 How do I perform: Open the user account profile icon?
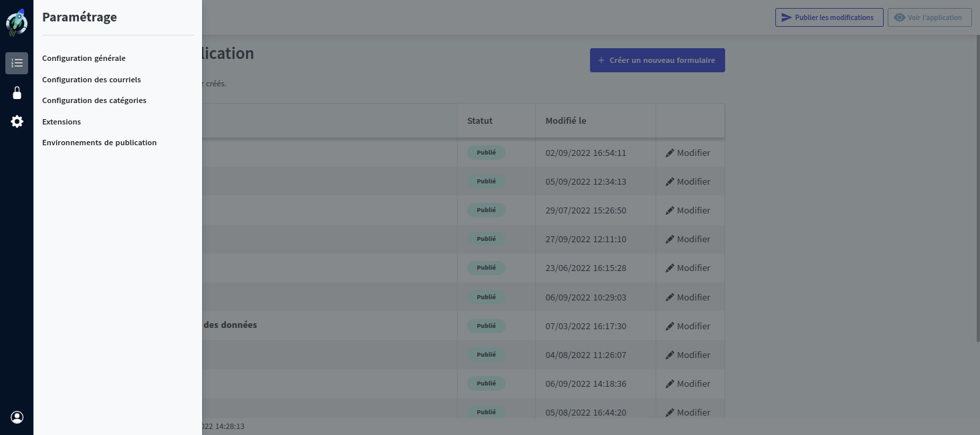point(17,417)
